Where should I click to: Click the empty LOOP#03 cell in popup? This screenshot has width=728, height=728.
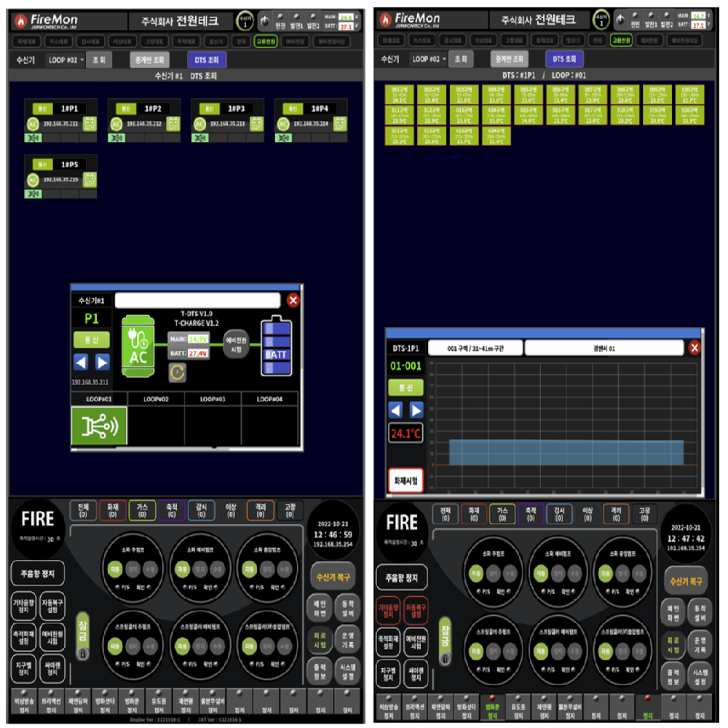[213, 426]
